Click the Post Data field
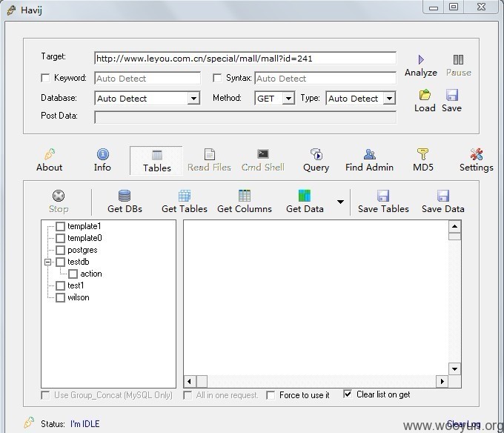The image size is (504, 433). click(245, 117)
